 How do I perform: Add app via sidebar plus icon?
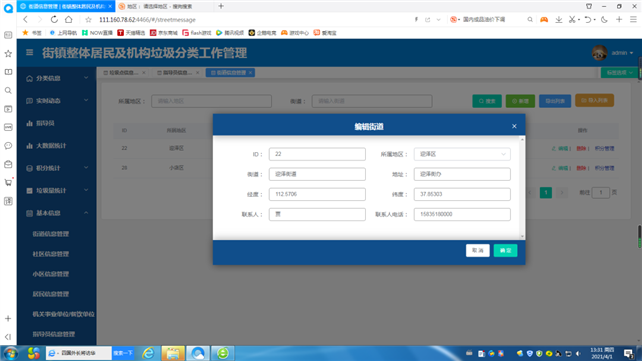8,318
